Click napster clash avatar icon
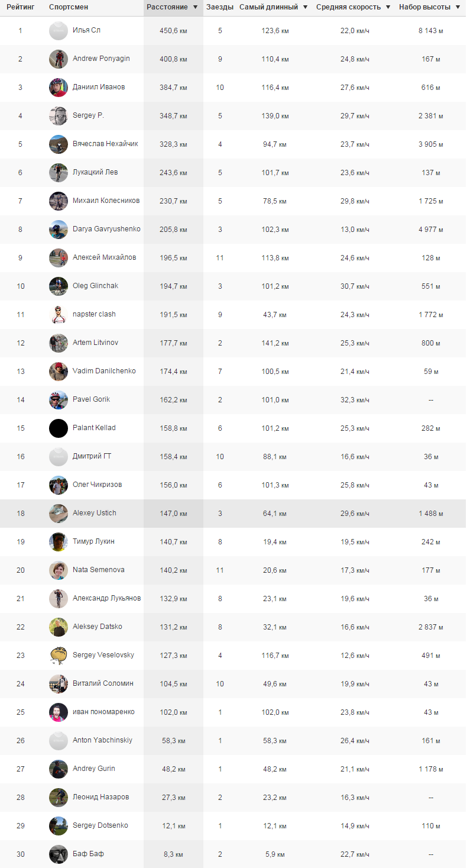Image resolution: width=470 pixels, height=868 pixels. click(x=59, y=315)
